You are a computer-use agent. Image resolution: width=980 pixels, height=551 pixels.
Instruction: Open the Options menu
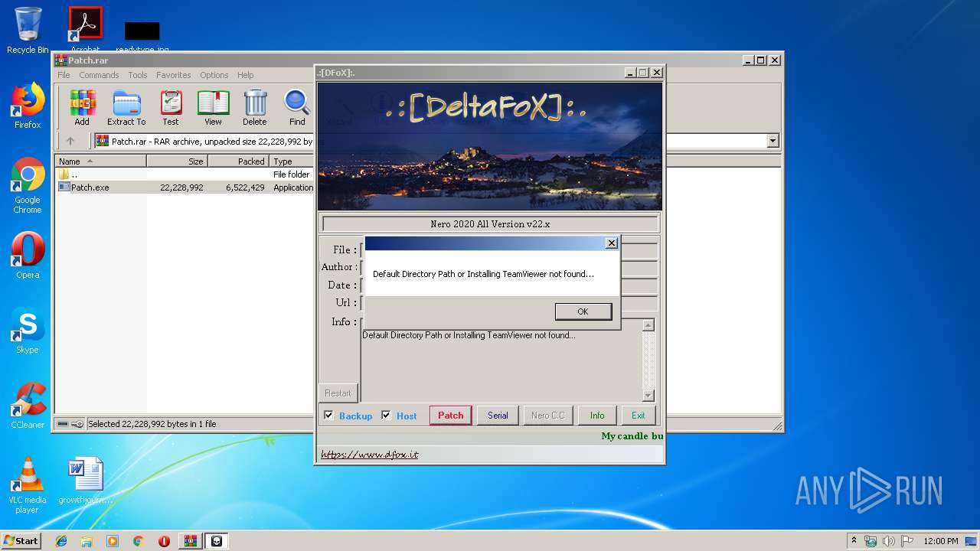[x=214, y=75]
